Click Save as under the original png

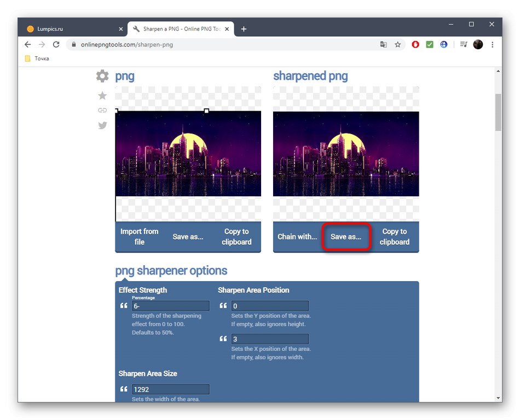pyautogui.click(x=188, y=237)
